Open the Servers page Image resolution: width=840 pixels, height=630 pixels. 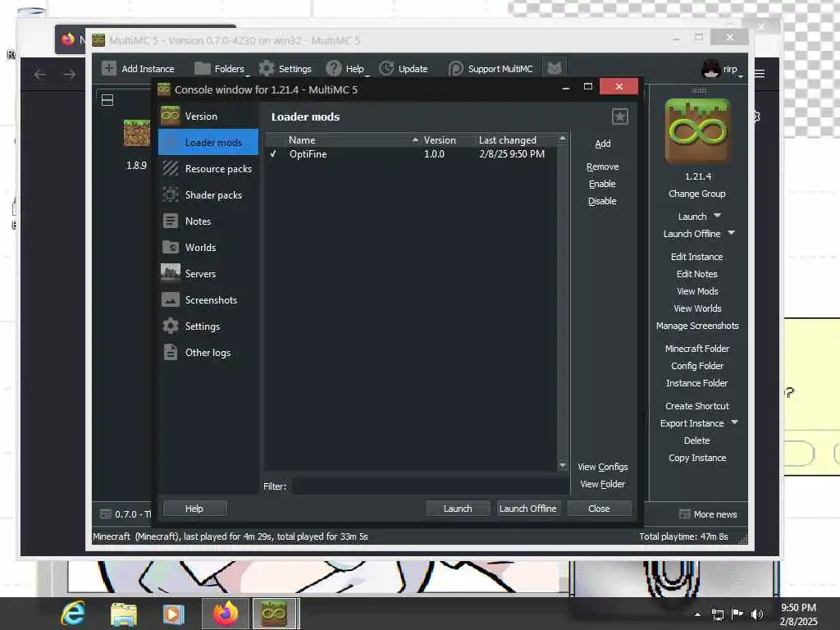[208, 274]
